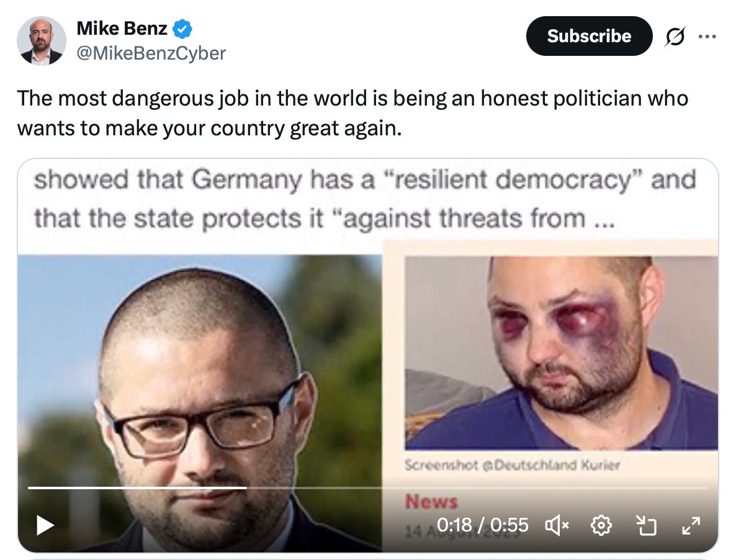
Task: Click the Subscribe button
Action: (589, 36)
